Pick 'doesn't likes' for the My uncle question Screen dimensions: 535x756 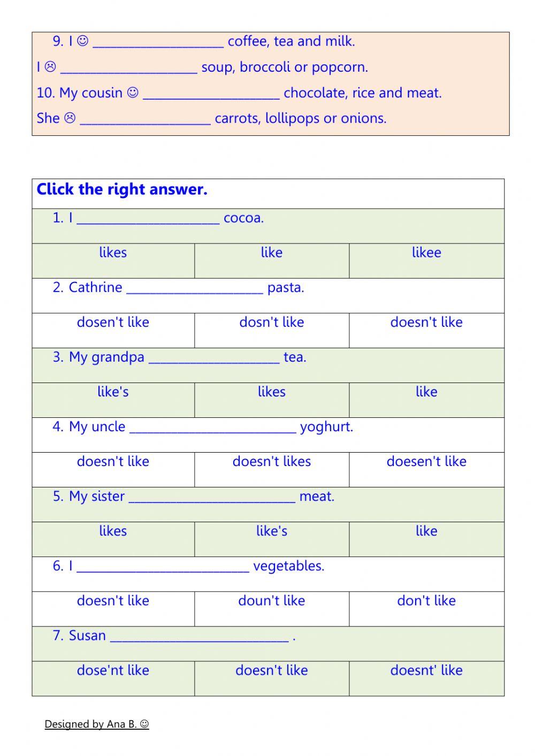(x=272, y=462)
